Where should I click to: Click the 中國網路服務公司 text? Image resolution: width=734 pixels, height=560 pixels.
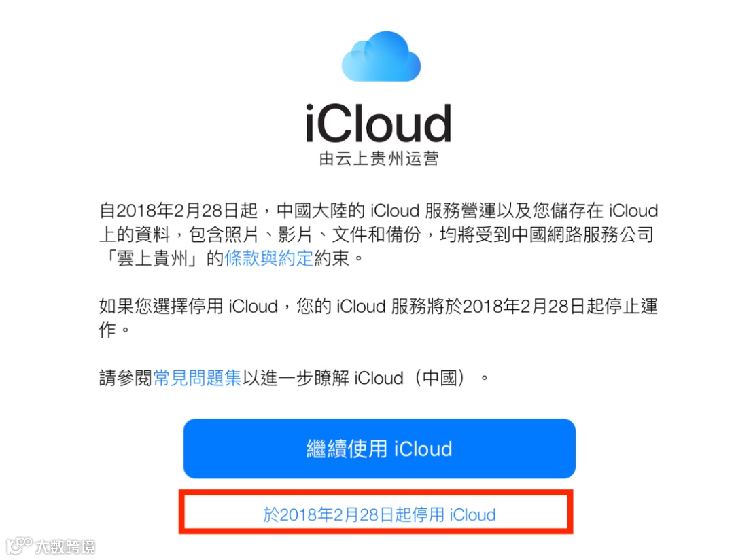click(583, 234)
